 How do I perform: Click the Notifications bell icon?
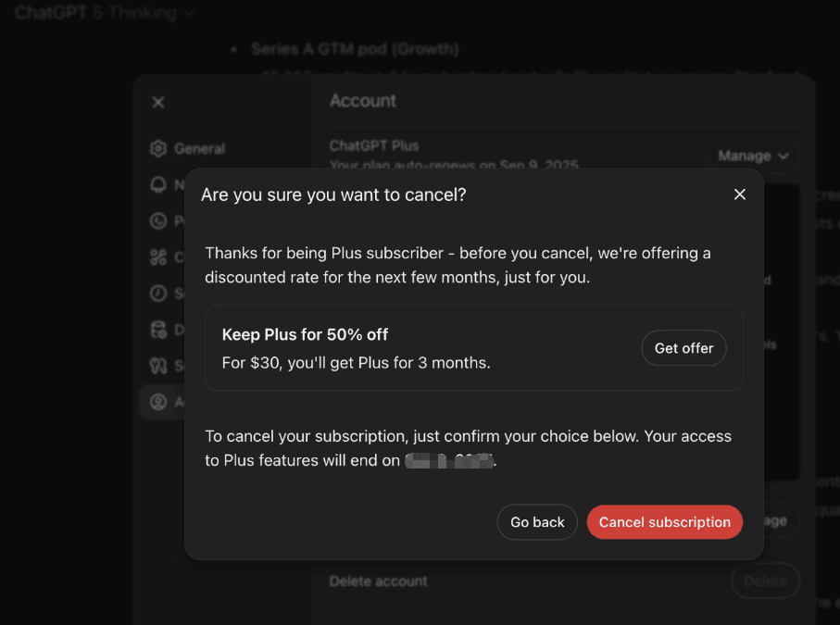[x=157, y=184]
